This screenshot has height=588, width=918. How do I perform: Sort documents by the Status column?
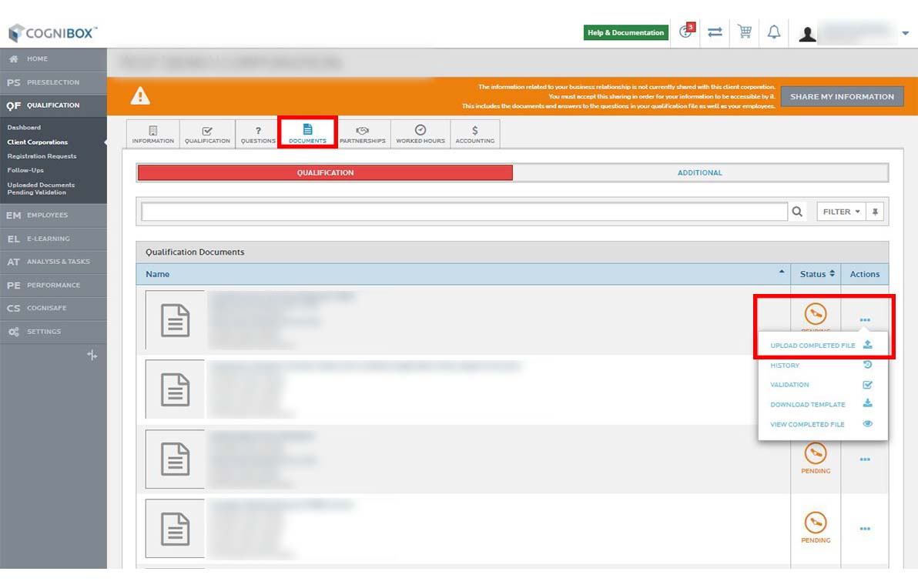816,274
